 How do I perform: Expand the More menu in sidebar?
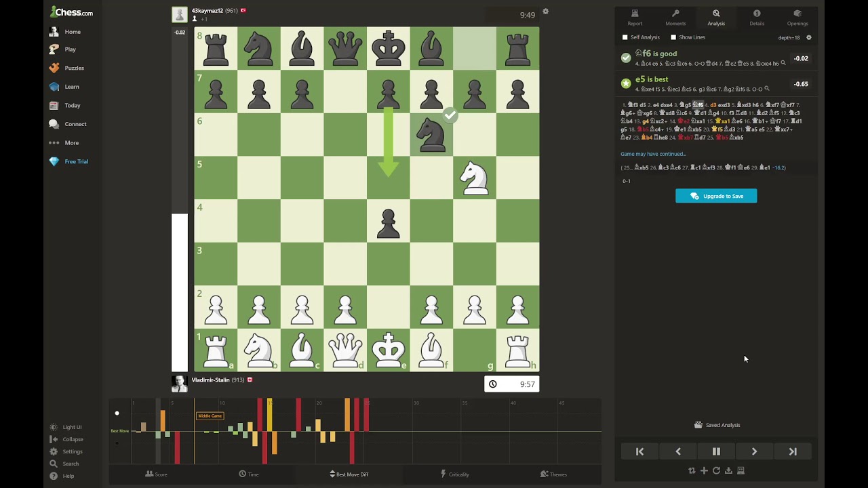click(x=65, y=143)
